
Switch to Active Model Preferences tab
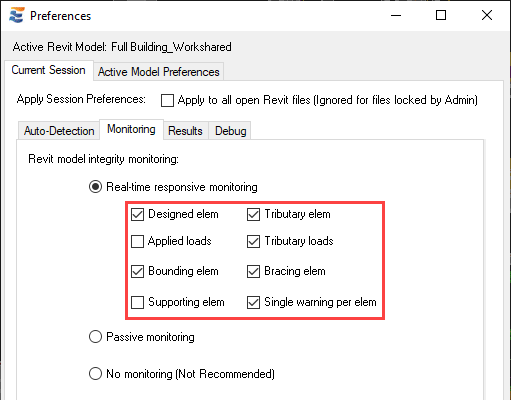pyautogui.click(x=159, y=72)
